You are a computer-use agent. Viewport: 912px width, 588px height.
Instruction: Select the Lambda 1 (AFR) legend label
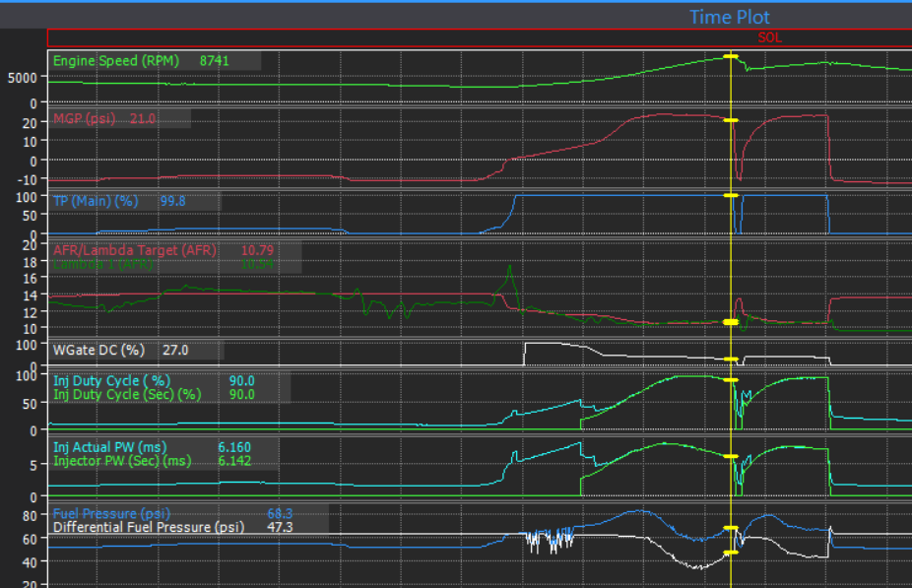tap(103, 265)
